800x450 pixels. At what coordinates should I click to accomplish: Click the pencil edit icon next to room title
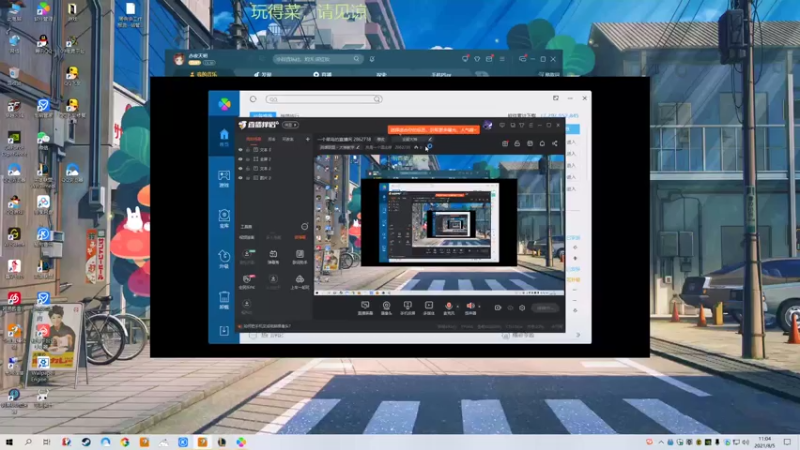(430, 139)
